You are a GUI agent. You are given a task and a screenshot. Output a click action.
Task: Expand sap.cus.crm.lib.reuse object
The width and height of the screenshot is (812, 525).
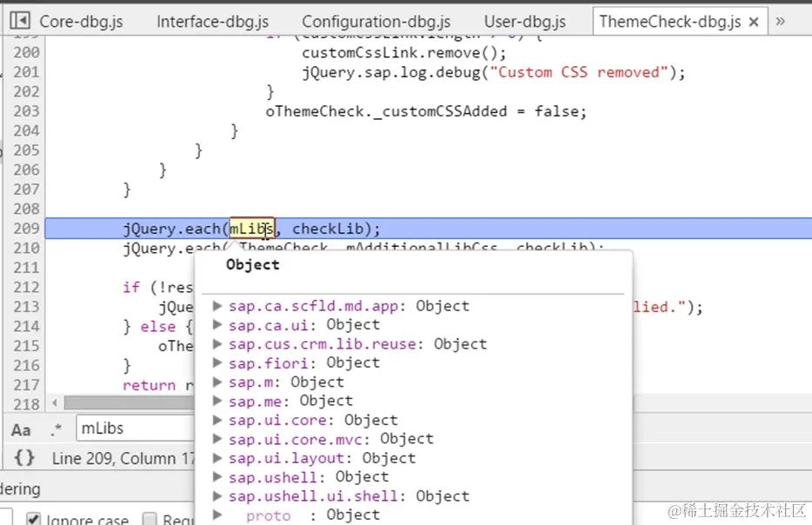pos(217,344)
